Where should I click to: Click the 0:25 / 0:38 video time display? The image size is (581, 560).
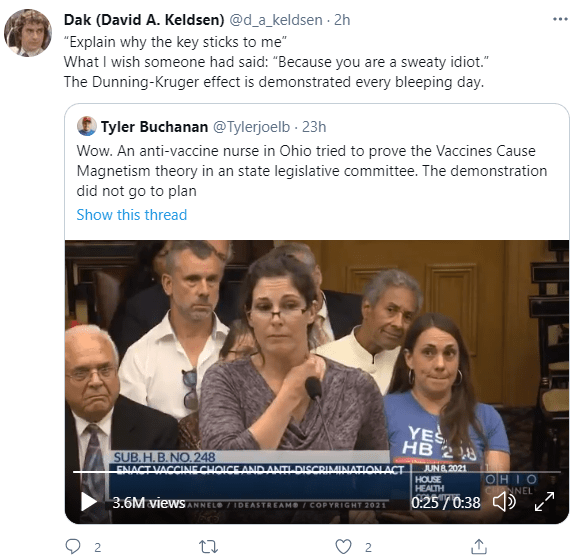click(x=446, y=503)
